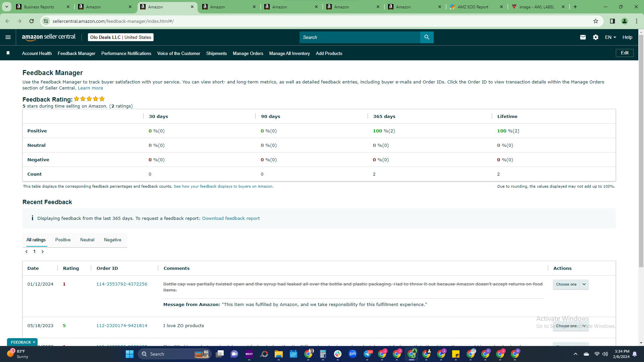Click the Windows taskbar search box
The width and height of the screenshot is (644, 362).
(x=174, y=354)
